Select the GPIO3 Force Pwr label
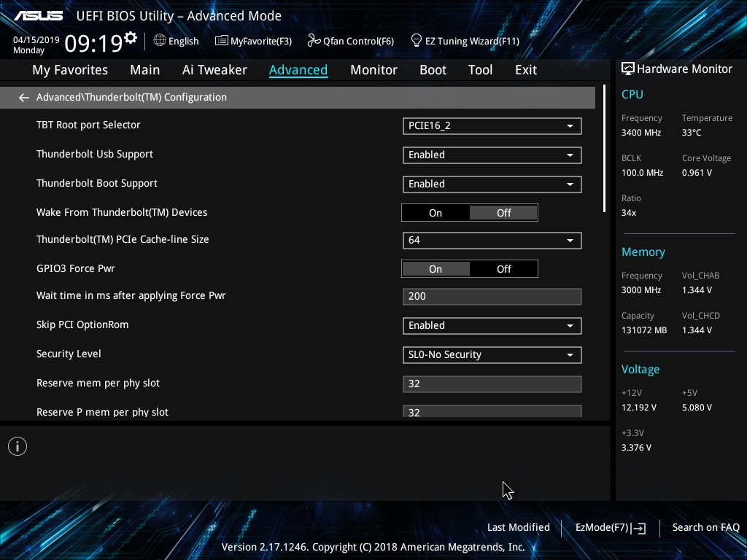 point(76,268)
